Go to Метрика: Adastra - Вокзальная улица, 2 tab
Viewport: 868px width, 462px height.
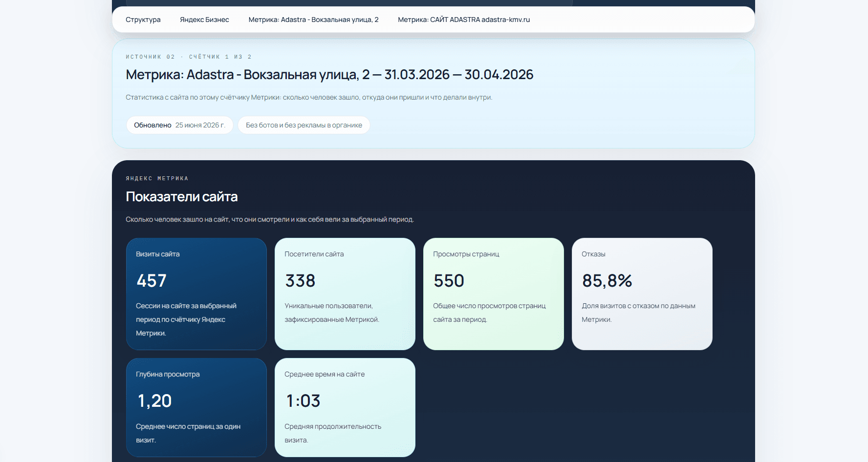[313, 20]
